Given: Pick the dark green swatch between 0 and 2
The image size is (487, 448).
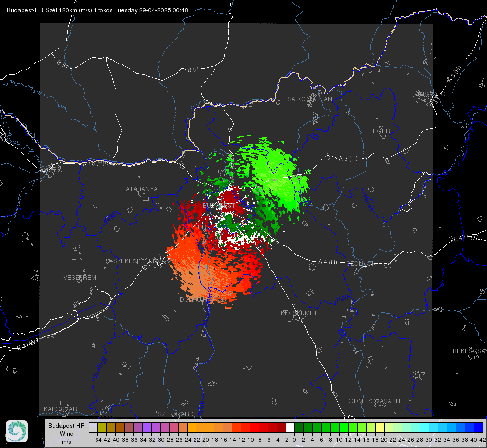Looking at the screenshot, I should tap(299, 427).
